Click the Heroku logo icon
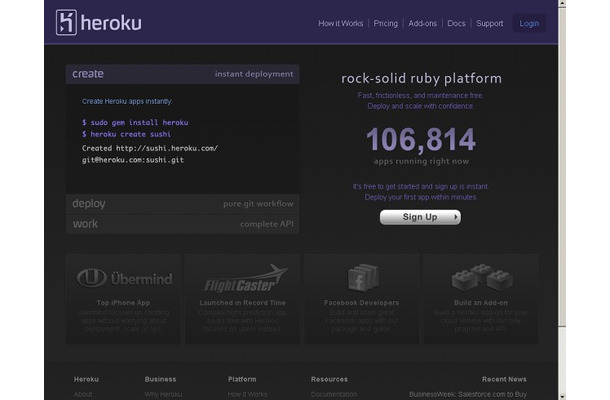The height and width of the screenshot is (400, 610). (66, 23)
